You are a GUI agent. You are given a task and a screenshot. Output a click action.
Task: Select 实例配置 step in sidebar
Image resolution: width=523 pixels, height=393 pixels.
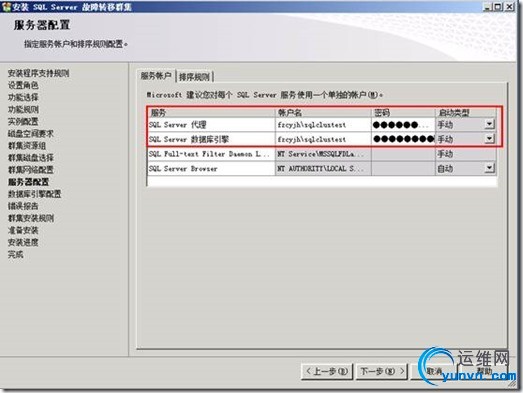(23, 121)
